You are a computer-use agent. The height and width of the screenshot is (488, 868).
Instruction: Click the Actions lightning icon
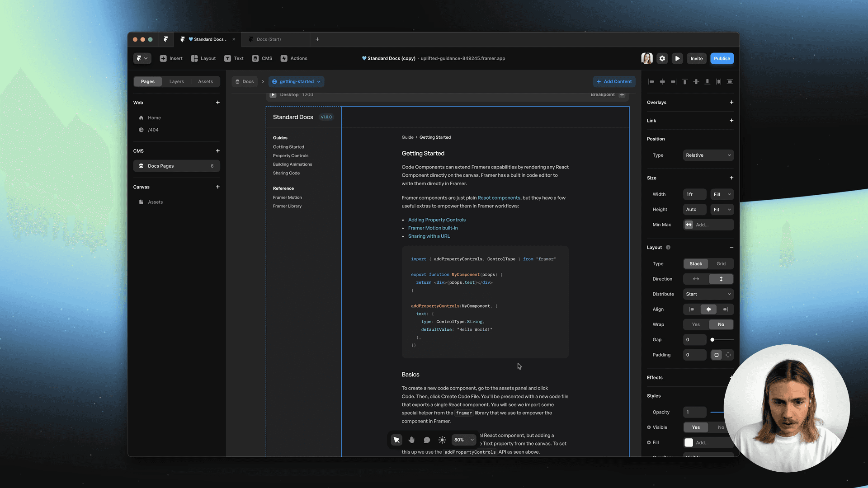tap(284, 58)
